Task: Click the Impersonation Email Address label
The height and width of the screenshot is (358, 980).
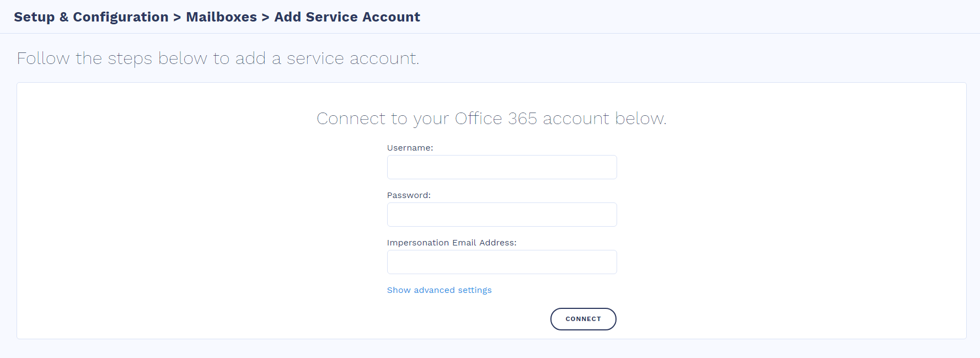Action: (x=452, y=243)
